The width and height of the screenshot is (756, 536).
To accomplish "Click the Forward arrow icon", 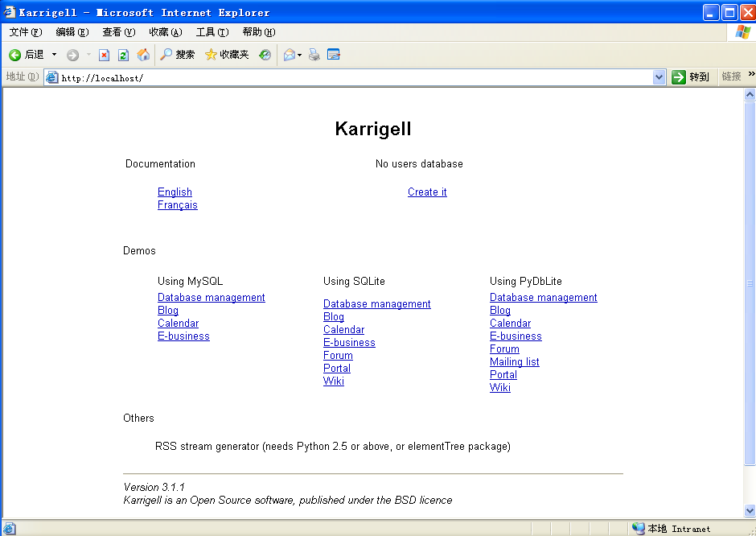I will pos(72,55).
